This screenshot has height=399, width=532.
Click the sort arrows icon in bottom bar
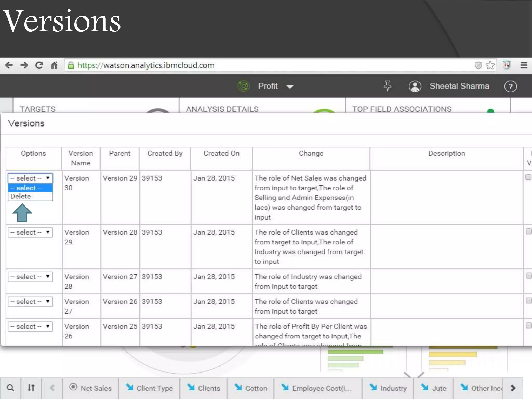click(x=31, y=388)
